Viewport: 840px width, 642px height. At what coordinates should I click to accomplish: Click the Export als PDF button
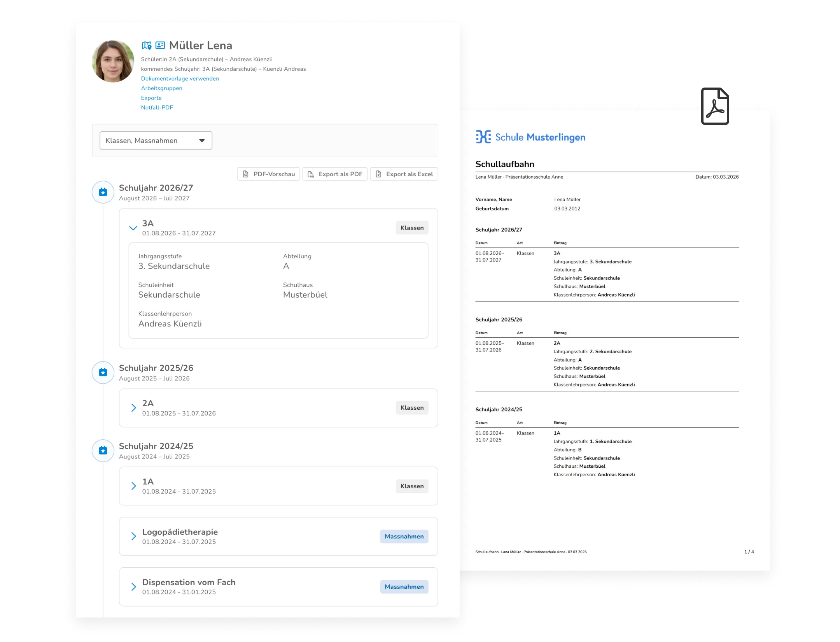(x=335, y=174)
